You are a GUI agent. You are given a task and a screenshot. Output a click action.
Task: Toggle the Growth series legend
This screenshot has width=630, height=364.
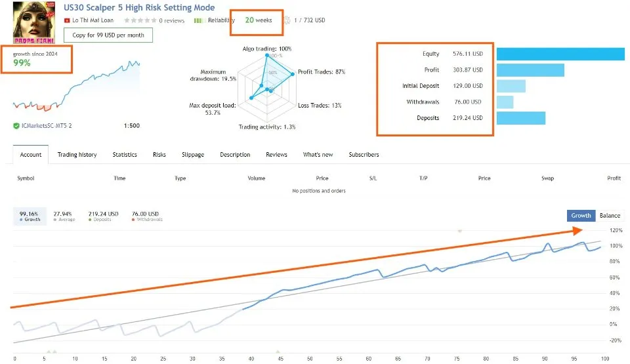coord(30,216)
